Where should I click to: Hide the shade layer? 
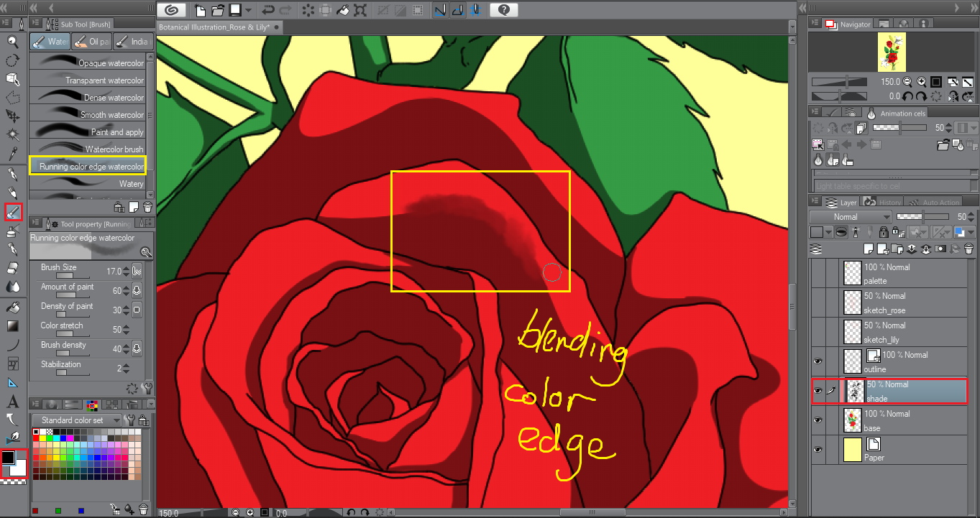coord(818,391)
